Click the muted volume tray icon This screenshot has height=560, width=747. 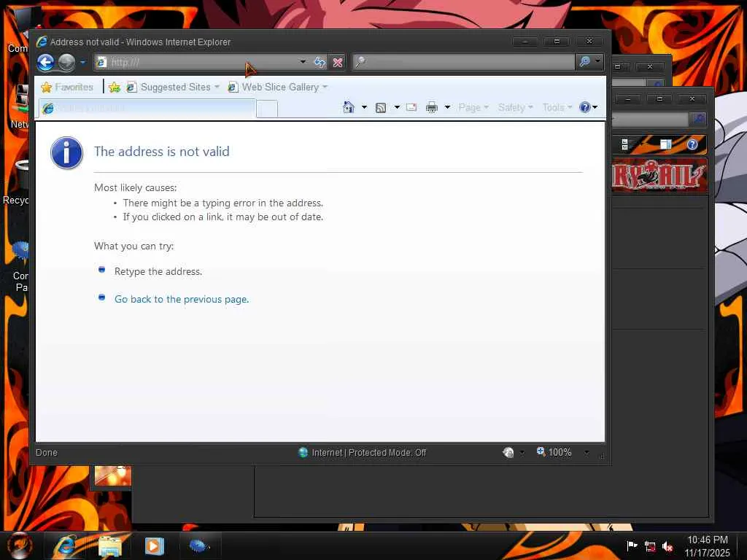point(667,547)
